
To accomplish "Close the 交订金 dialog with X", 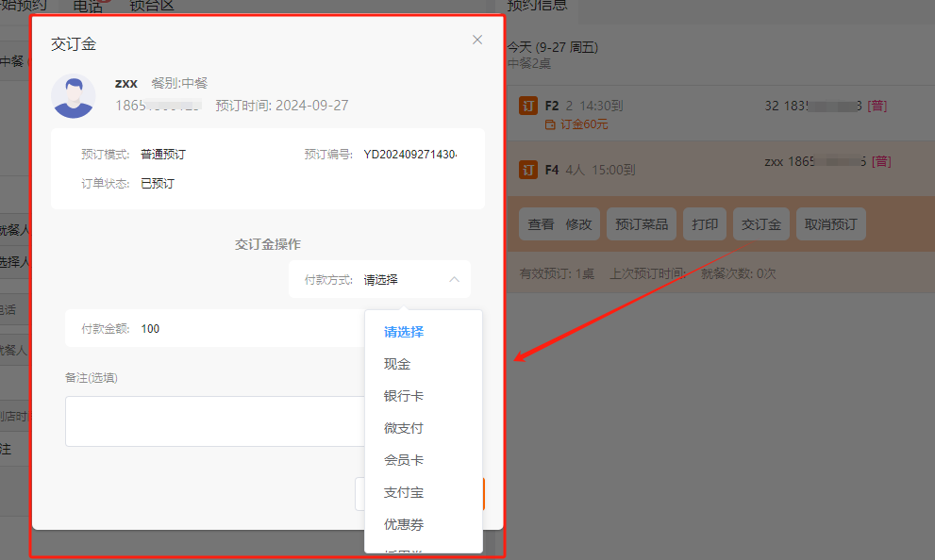I will 477,40.
